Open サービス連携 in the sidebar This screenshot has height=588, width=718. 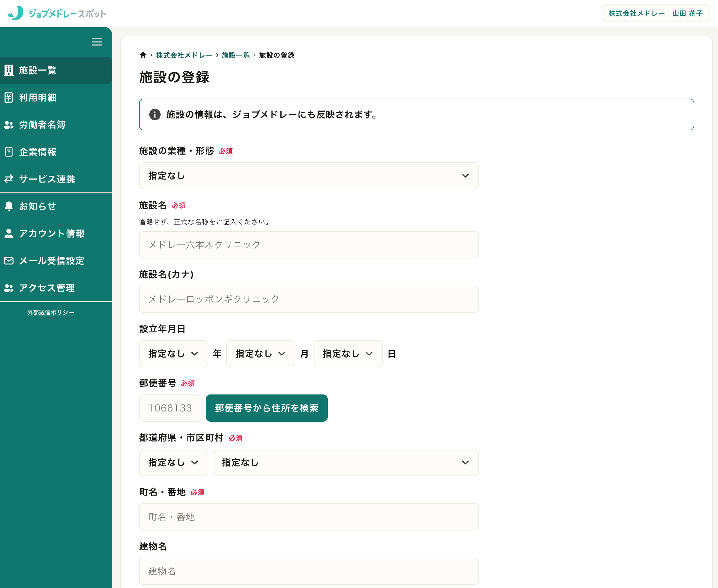pos(56,179)
